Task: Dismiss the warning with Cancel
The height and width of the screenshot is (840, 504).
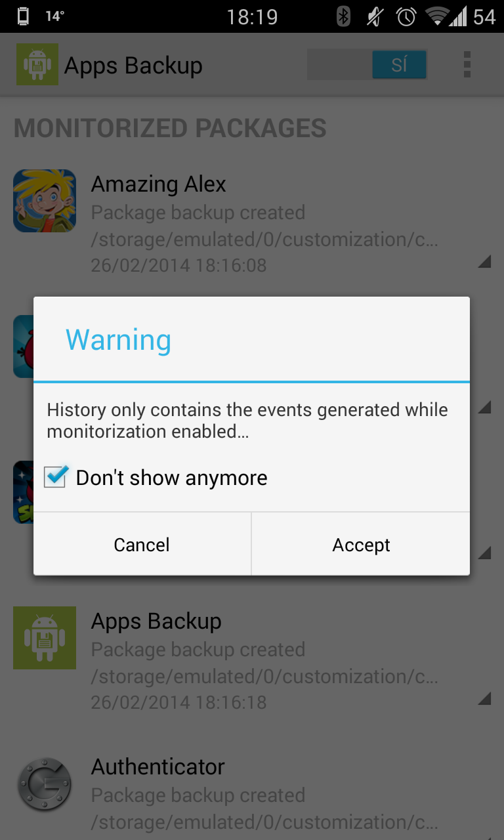Action: pyautogui.click(x=142, y=544)
